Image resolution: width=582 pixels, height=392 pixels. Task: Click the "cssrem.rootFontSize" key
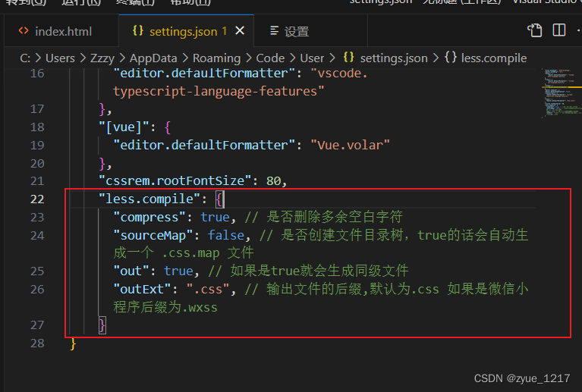175,181
